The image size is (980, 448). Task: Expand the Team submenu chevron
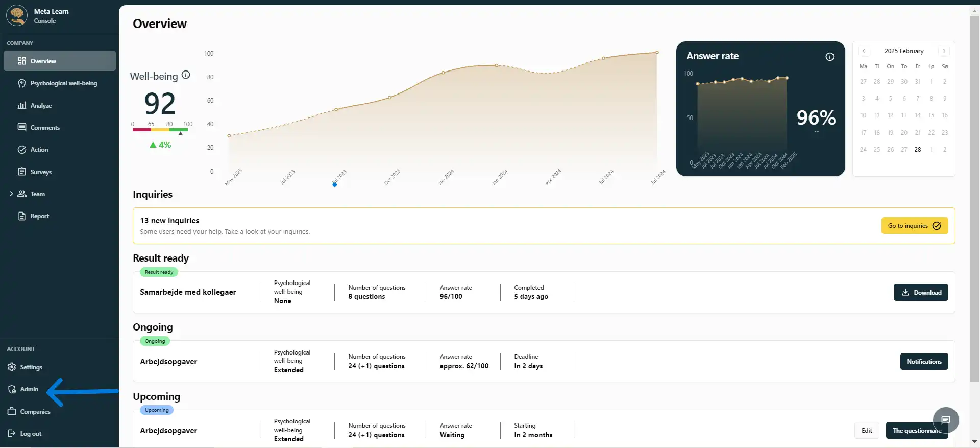tap(11, 194)
